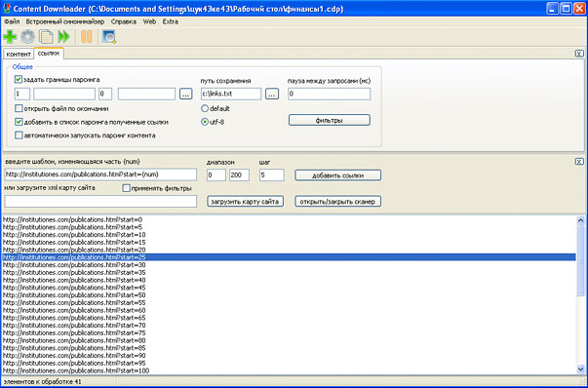Click the copy documents toolbar icon
This screenshot has width=588, height=388.
(46, 37)
